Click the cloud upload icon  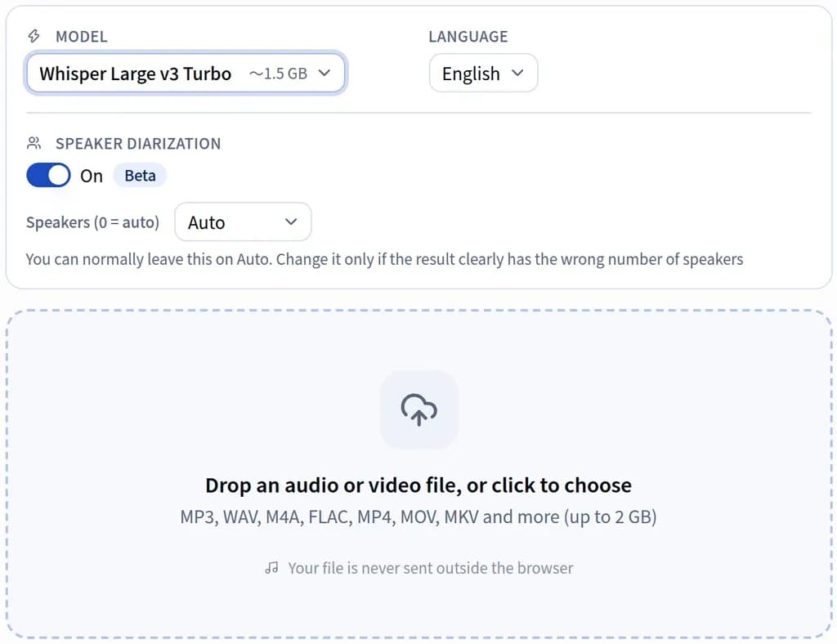pos(419,409)
